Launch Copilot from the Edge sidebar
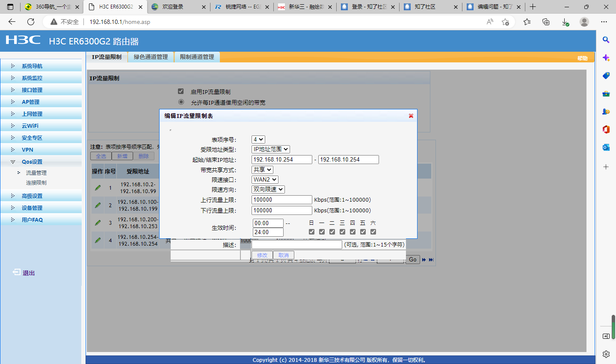The height and width of the screenshot is (364, 616). (x=606, y=58)
